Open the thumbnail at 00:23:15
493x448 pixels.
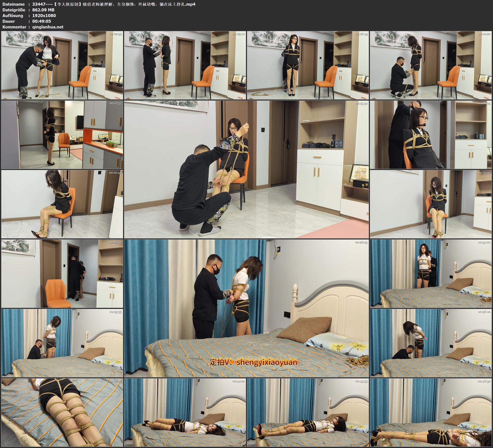click(x=431, y=204)
